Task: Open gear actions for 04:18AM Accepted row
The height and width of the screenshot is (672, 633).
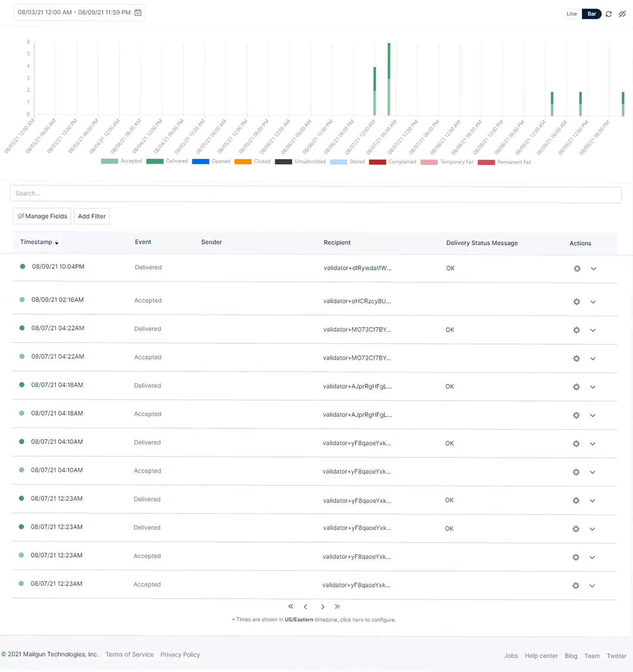Action: pos(576,415)
